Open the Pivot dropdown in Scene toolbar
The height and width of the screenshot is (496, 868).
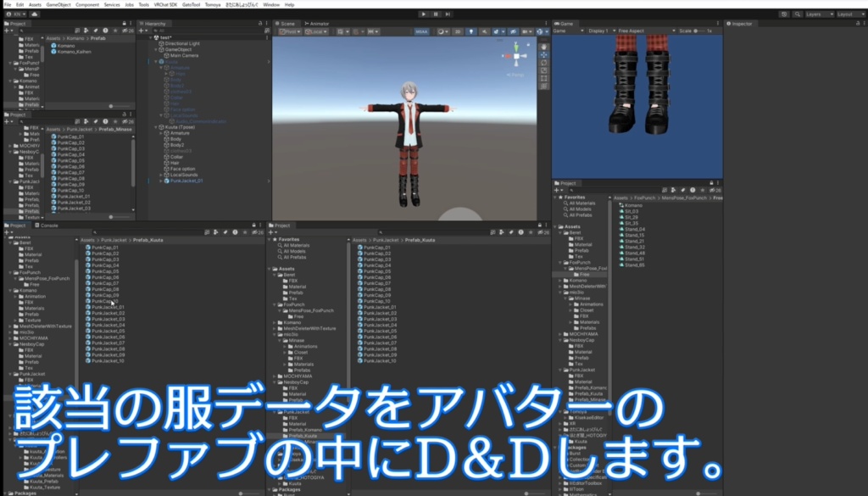coord(290,31)
